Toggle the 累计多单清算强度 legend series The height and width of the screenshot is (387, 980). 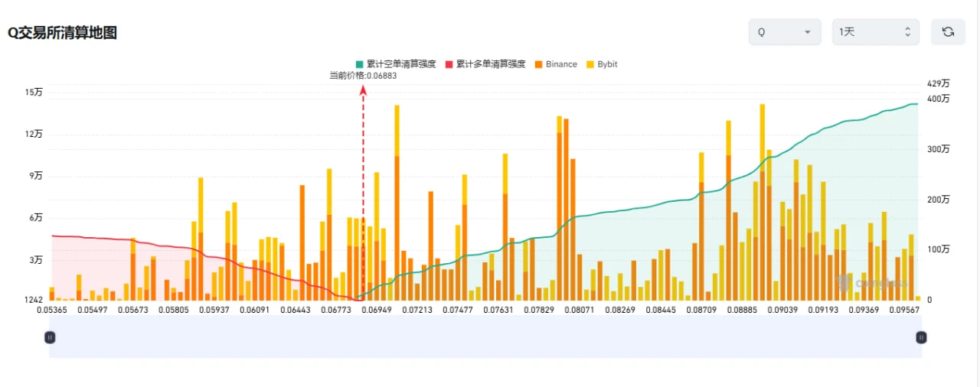click(x=485, y=64)
